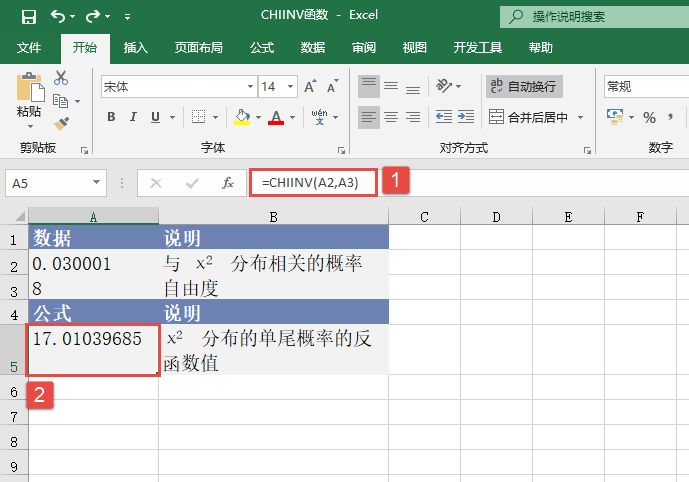Image resolution: width=689 pixels, height=482 pixels.
Task: Open the Undo history dropdown arrow
Action: click(73, 17)
